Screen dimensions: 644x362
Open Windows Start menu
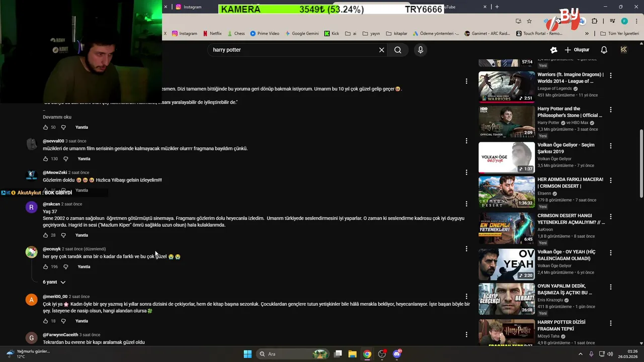coord(248,354)
